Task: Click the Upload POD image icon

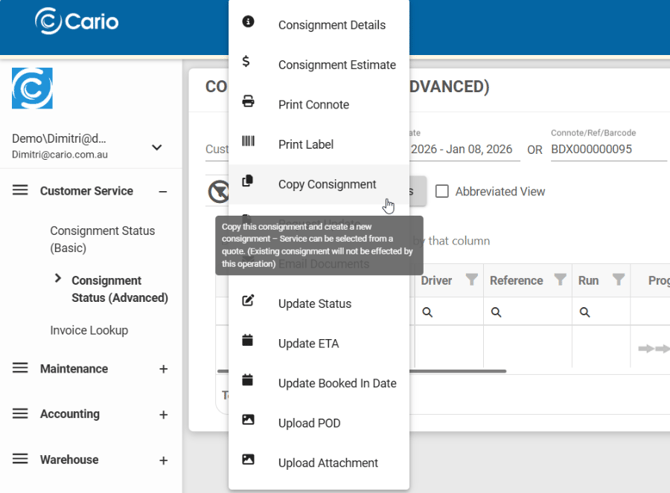Action: 248,421
